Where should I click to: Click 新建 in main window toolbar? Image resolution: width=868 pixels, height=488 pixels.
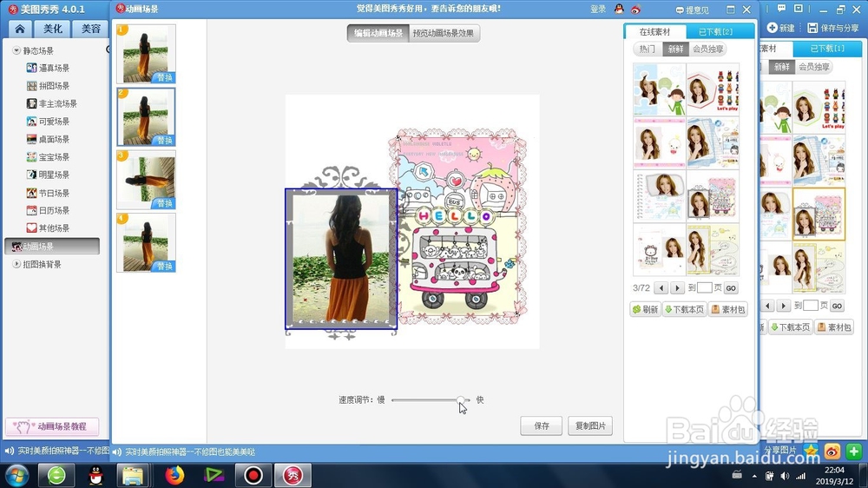tap(780, 28)
